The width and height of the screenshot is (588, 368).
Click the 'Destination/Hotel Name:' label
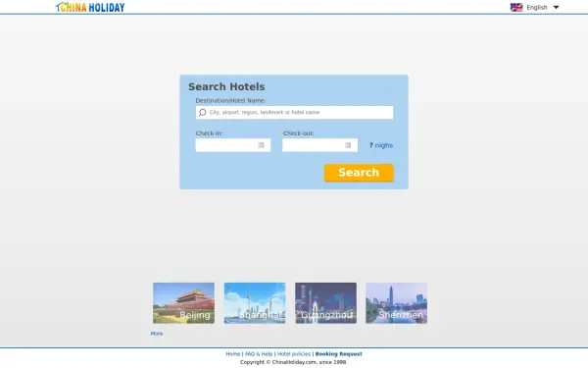click(x=230, y=101)
